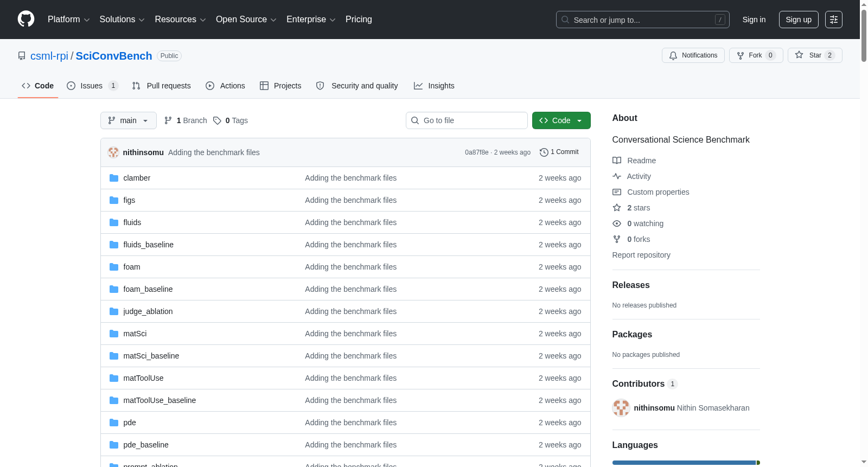Open the Pricing page
Viewport: 868px width, 467px height.
pyautogui.click(x=359, y=20)
